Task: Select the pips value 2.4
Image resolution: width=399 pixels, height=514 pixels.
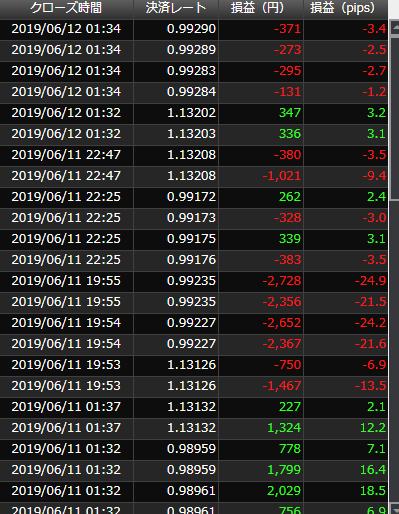Action: click(377, 197)
